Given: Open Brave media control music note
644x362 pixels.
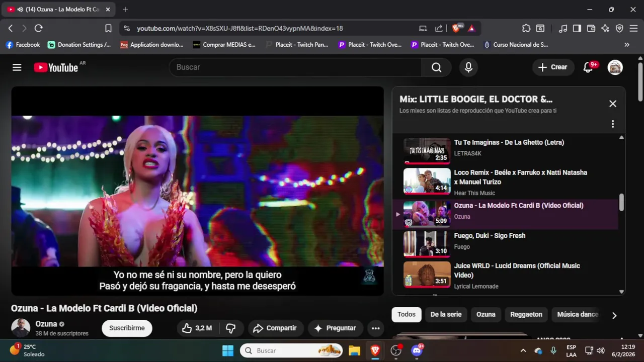Looking at the screenshot, I should (x=563, y=29).
